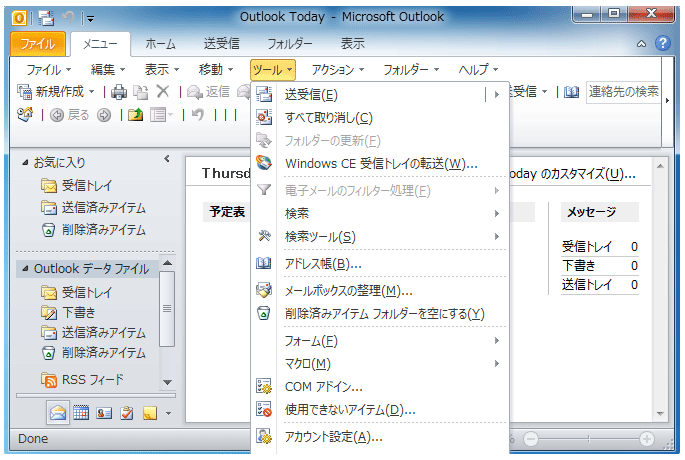Open the orange ファイル tab

[38, 44]
